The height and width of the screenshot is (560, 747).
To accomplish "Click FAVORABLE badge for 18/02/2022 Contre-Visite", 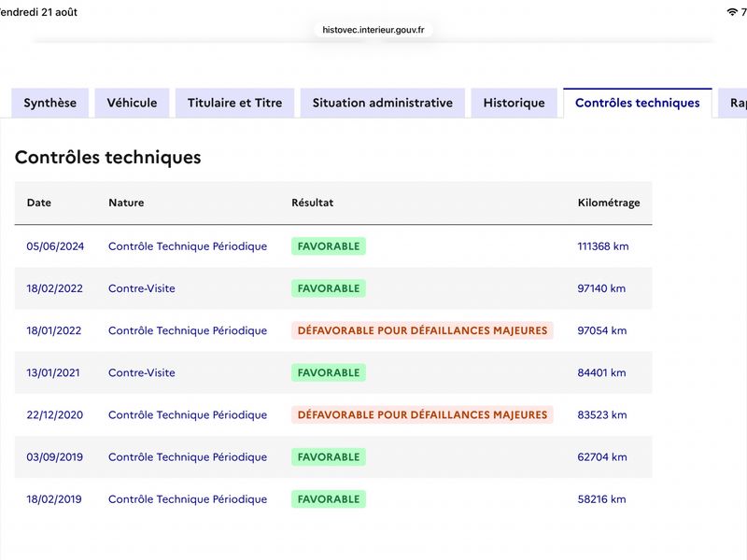I will pyautogui.click(x=329, y=288).
